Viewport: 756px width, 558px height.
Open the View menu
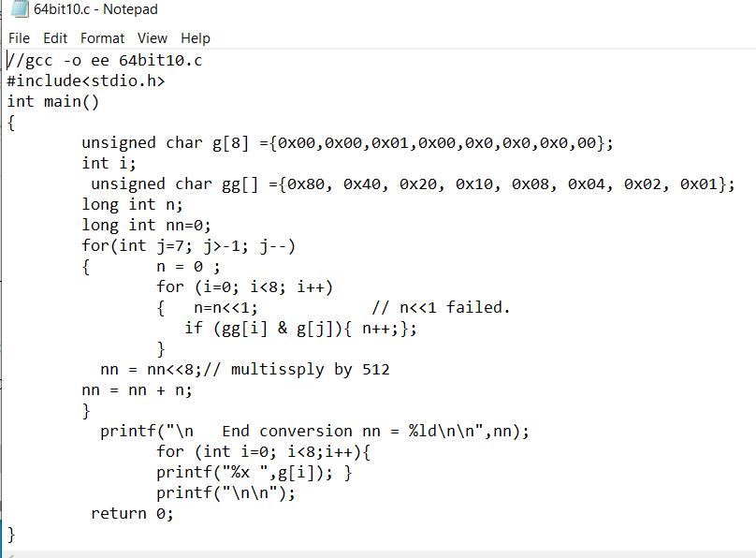[x=153, y=38]
